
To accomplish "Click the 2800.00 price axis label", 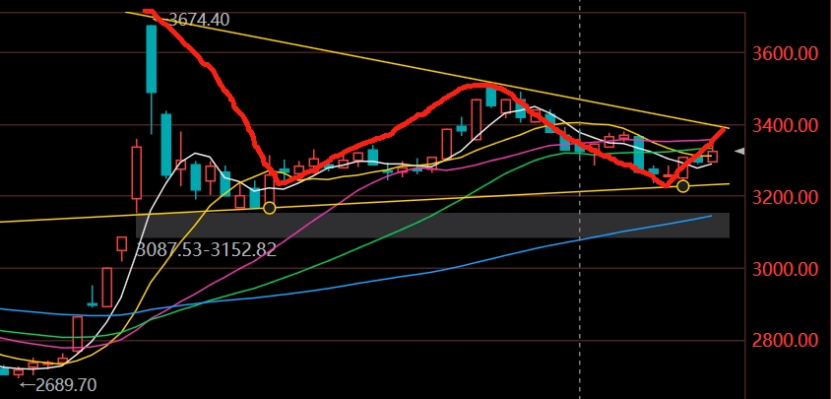I will [786, 341].
